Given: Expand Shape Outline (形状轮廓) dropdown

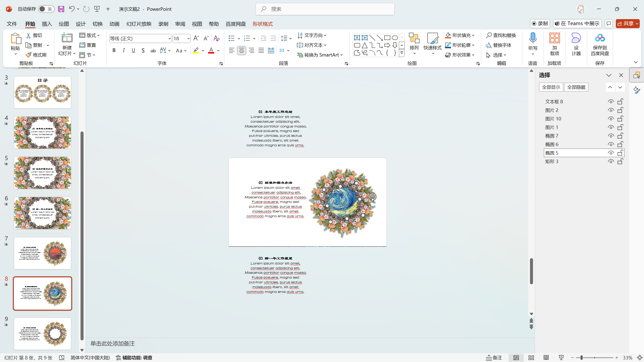Looking at the screenshot, I should coord(473,45).
